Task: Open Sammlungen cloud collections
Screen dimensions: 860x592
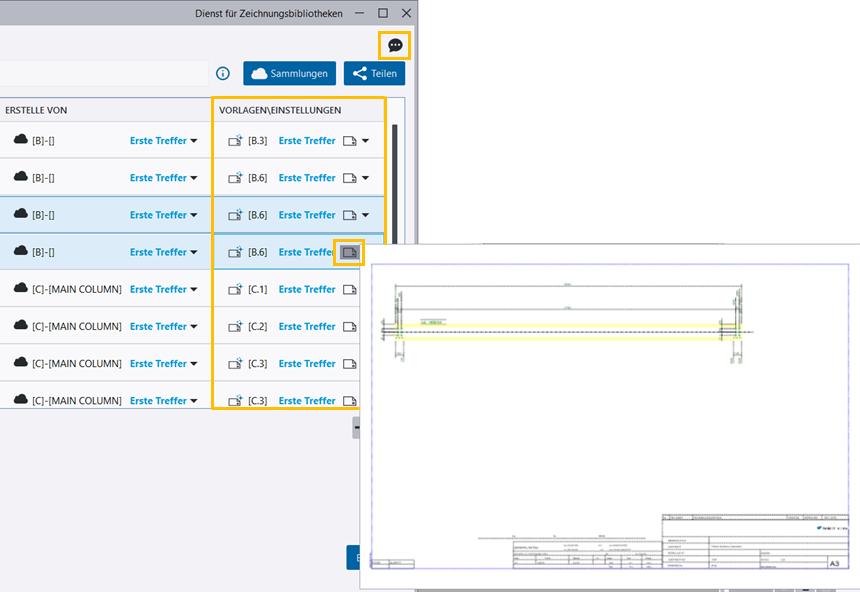Action: (x=289, y=73)
